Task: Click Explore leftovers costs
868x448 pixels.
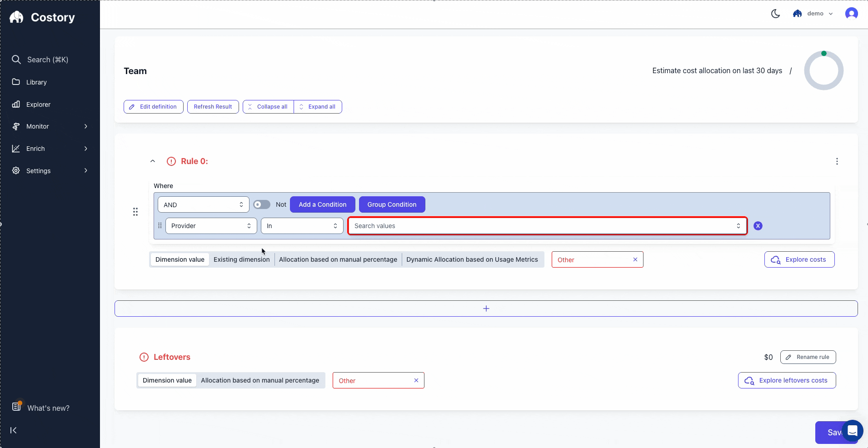Action: pos(786,380)
